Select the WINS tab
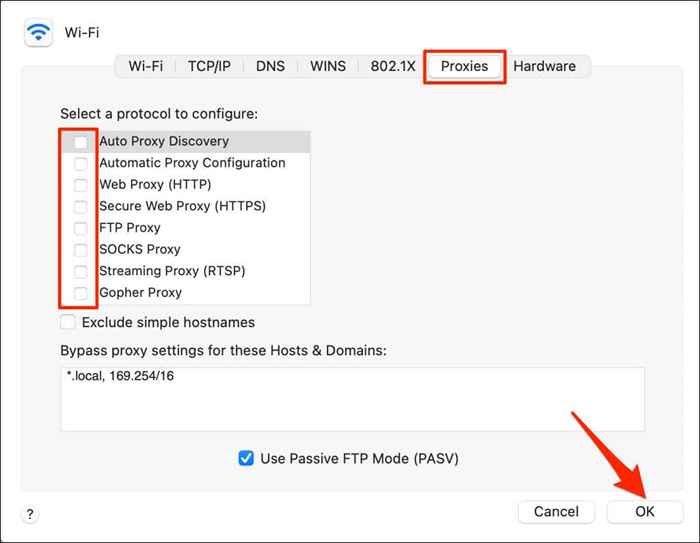Screen dimensions: 700x543 point(328,66)
